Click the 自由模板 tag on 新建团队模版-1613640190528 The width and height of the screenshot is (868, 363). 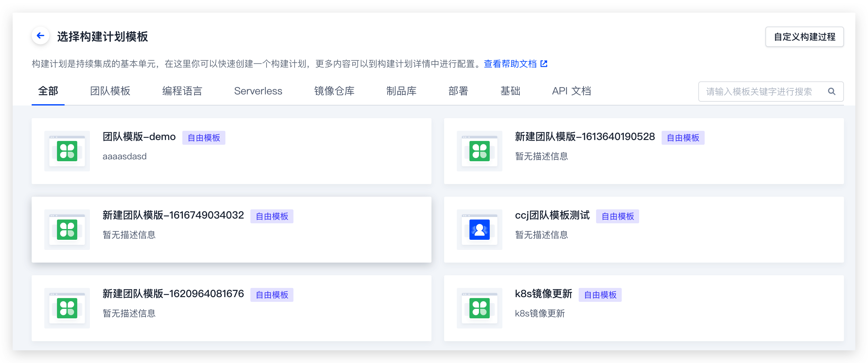683,137
